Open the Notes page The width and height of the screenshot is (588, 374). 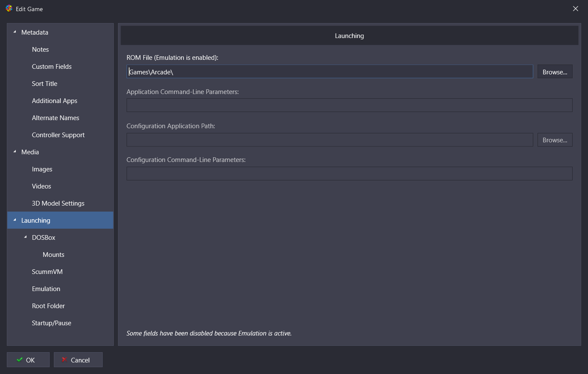[x=40, y=50]
